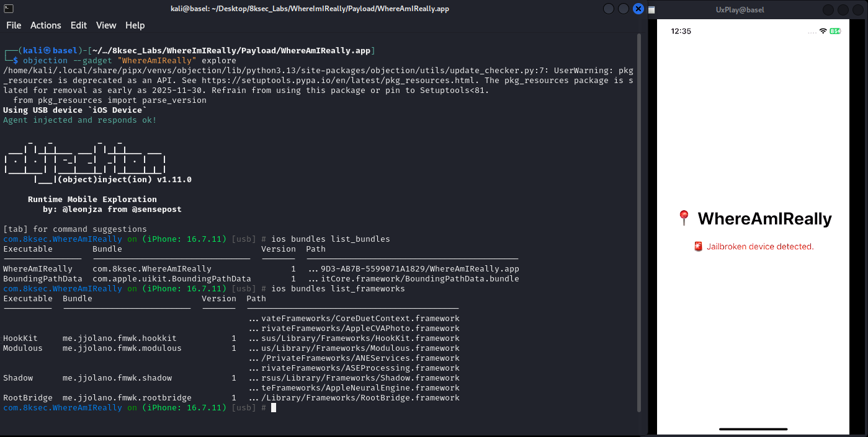Click the WhereAmIReally.app bundle path
Image resolution: width=868 pixels, height=437 pixels.
coord(414,269)
